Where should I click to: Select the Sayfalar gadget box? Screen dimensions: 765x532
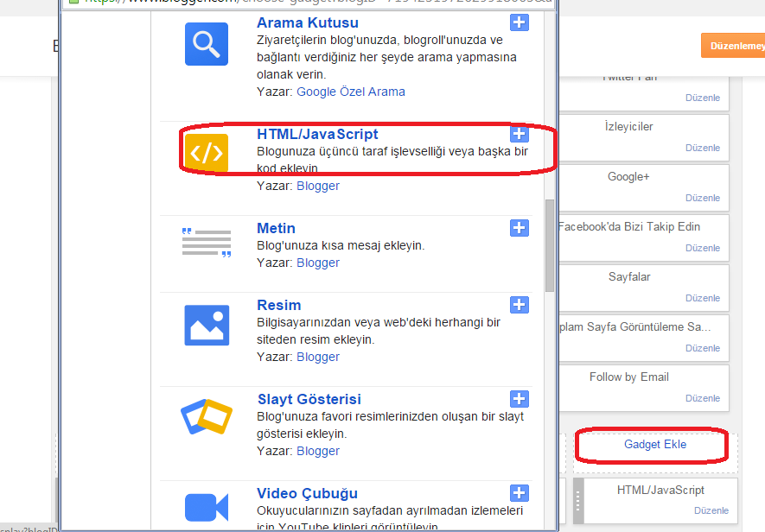pos(644,288)
